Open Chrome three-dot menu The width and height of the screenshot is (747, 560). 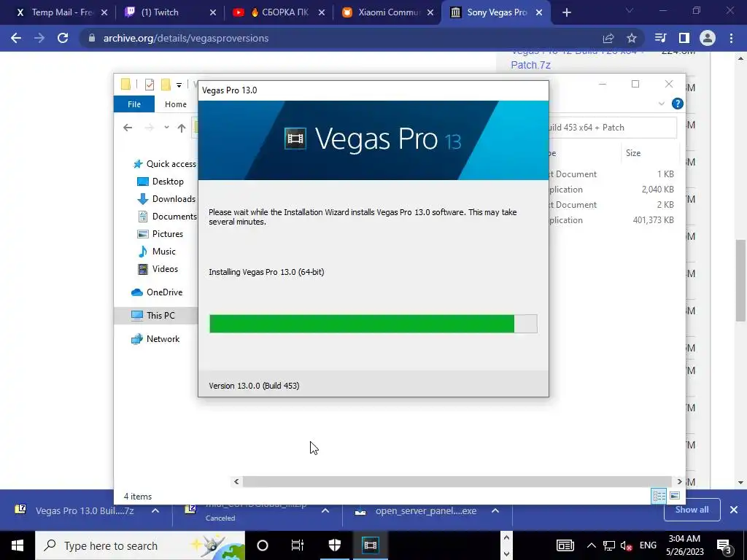tap(731, 38)
